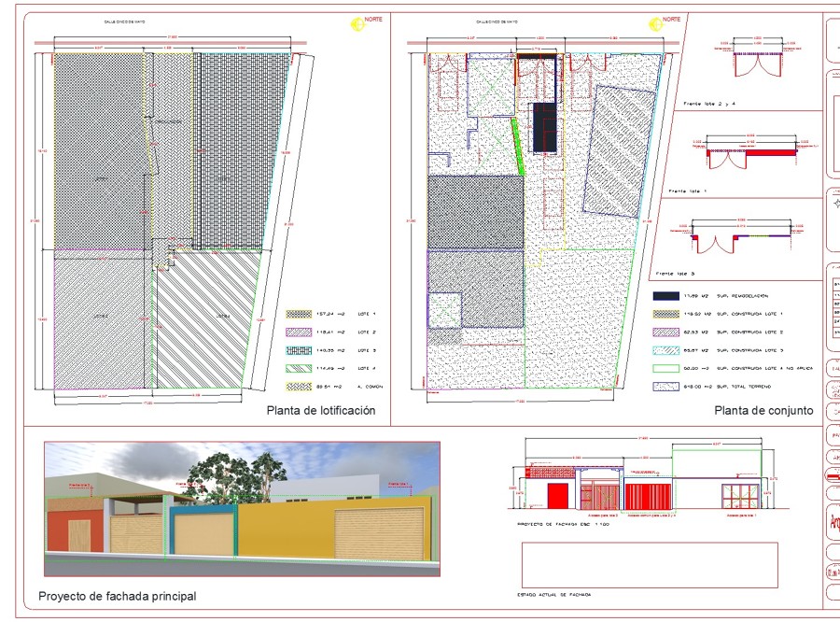840x622 pixels.
Task: Click the yellow north arrow symbol on lotification plan
Action: [357, 25]
